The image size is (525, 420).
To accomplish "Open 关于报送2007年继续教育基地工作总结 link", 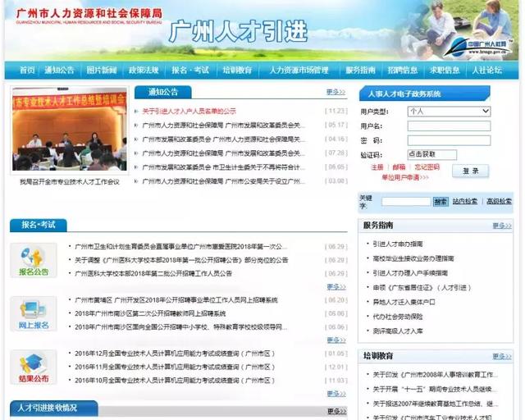I will [436, 404].
